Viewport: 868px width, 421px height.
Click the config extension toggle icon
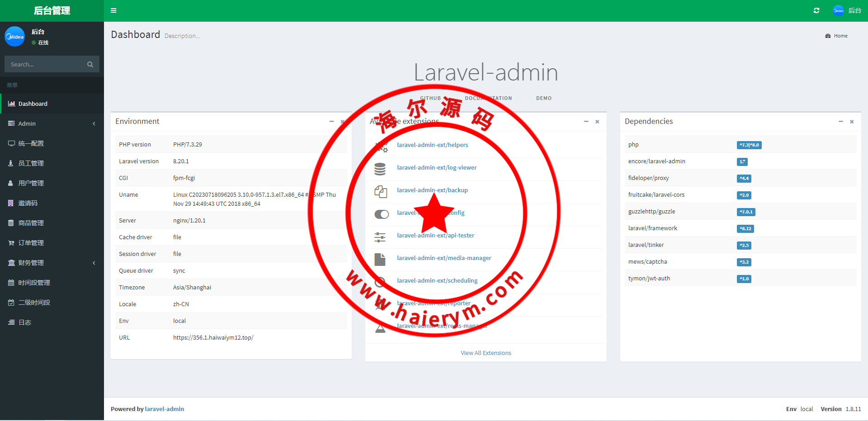coord(381,214)
